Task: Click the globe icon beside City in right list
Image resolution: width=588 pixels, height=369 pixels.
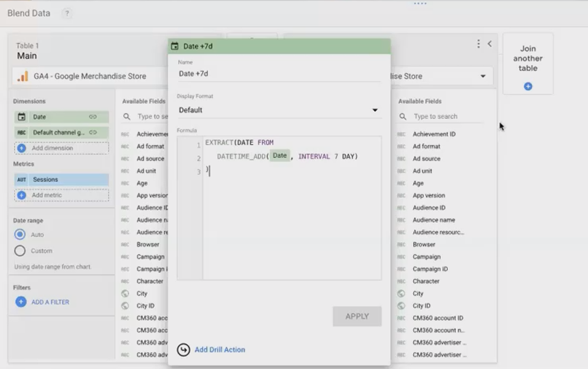Action: (401, 293)
